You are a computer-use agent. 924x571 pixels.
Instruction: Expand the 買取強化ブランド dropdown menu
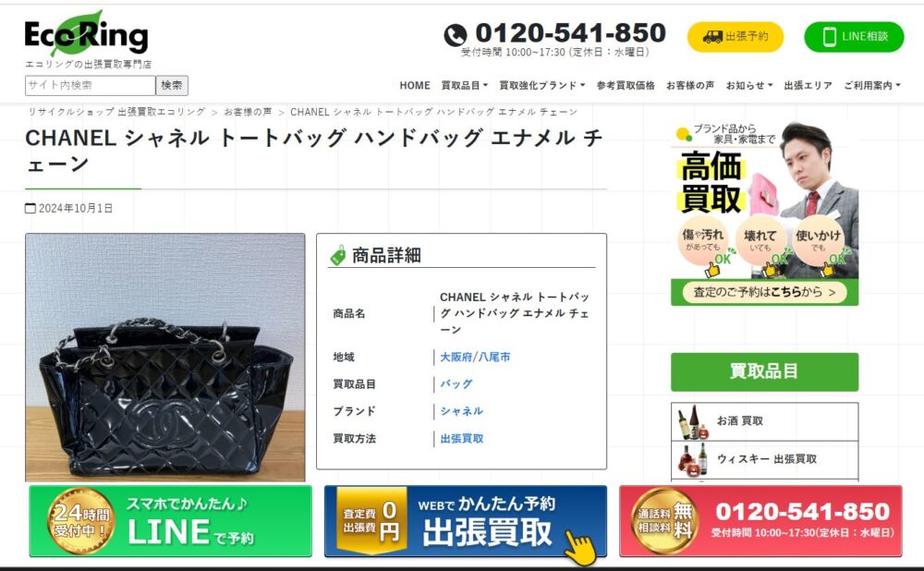click(x=542, y=85)
